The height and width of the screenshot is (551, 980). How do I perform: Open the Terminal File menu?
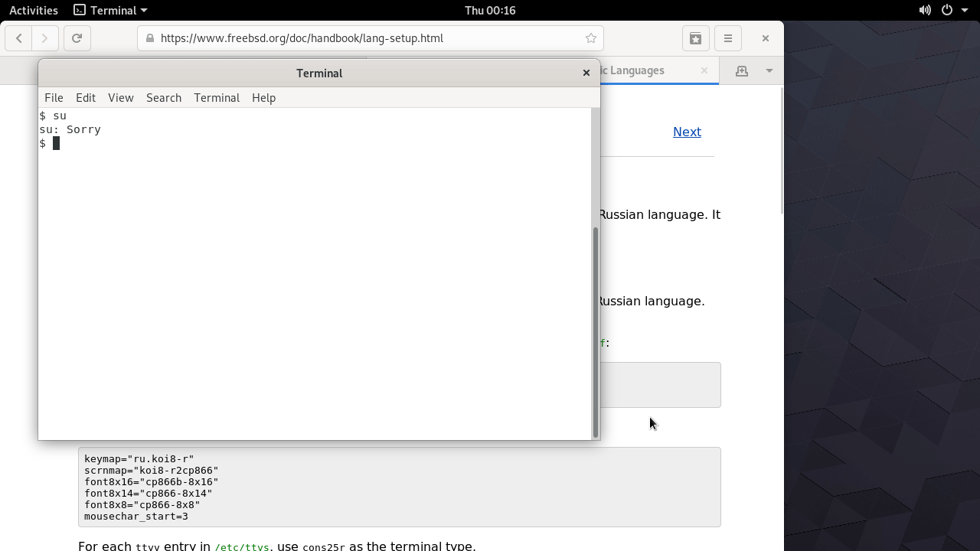[54, 98]
